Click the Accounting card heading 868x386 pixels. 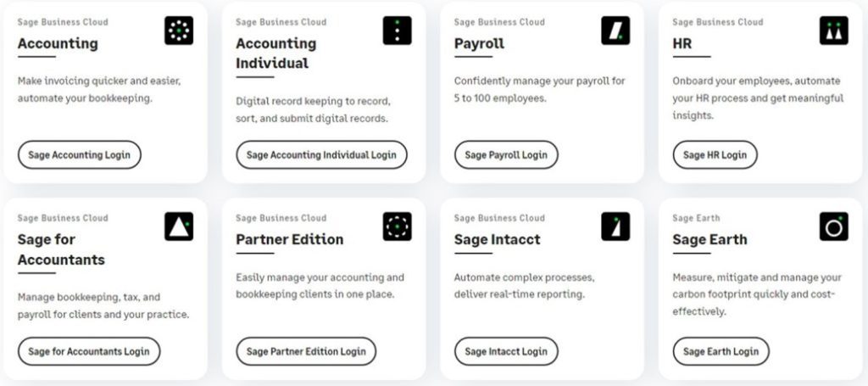pyautogui.click(x=58, y=44)
